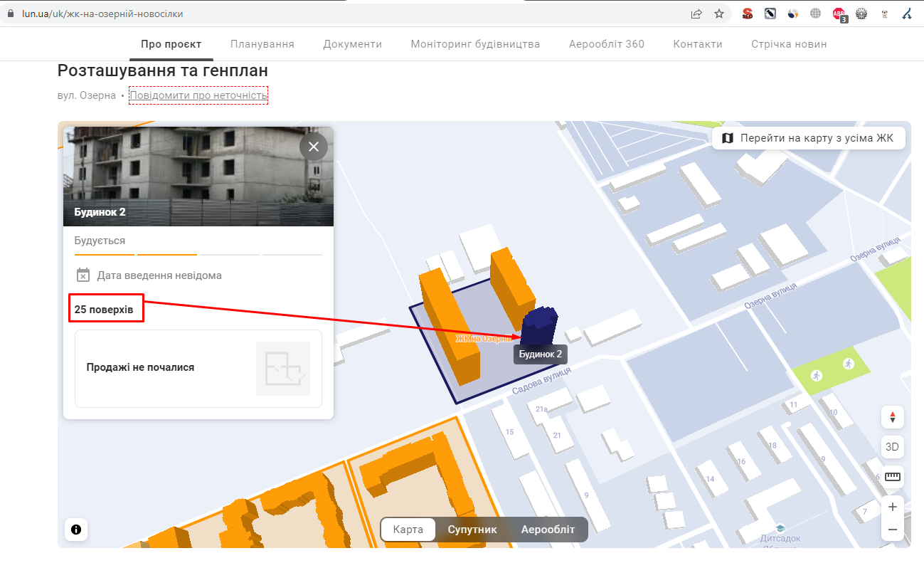Open the Моніторинг будівництва tab

475,44
